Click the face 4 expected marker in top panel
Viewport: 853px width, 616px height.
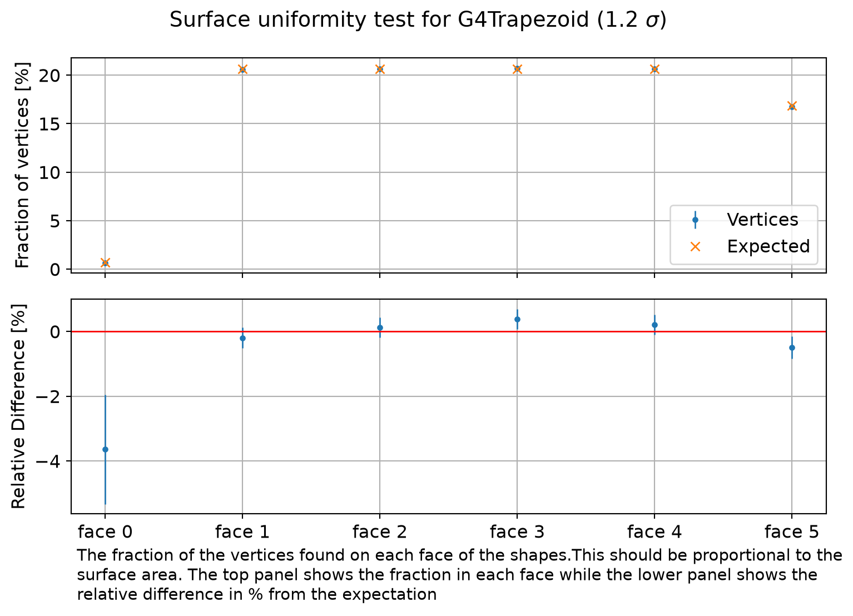point(654,69)
